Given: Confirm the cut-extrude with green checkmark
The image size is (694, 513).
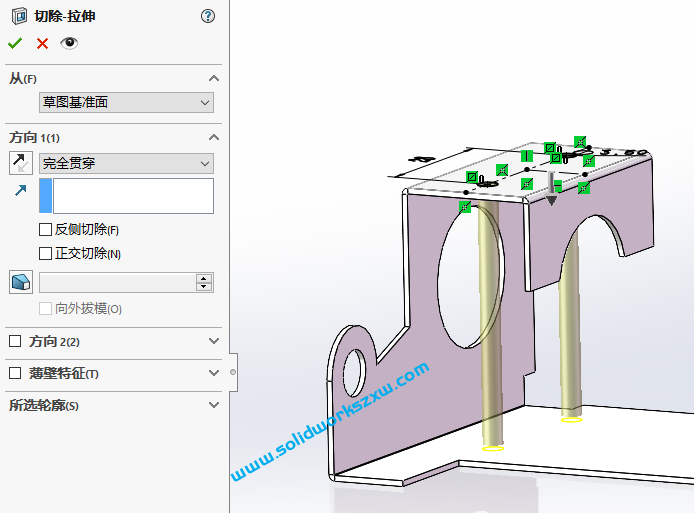Looking at the screenshot, I should tap(15, 43).
